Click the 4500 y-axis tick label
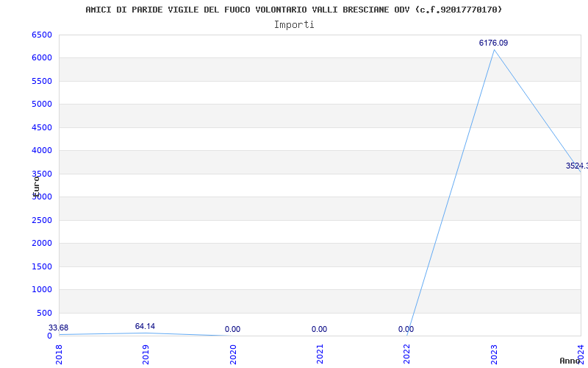 pyautogui.click(x=42, y=127)
